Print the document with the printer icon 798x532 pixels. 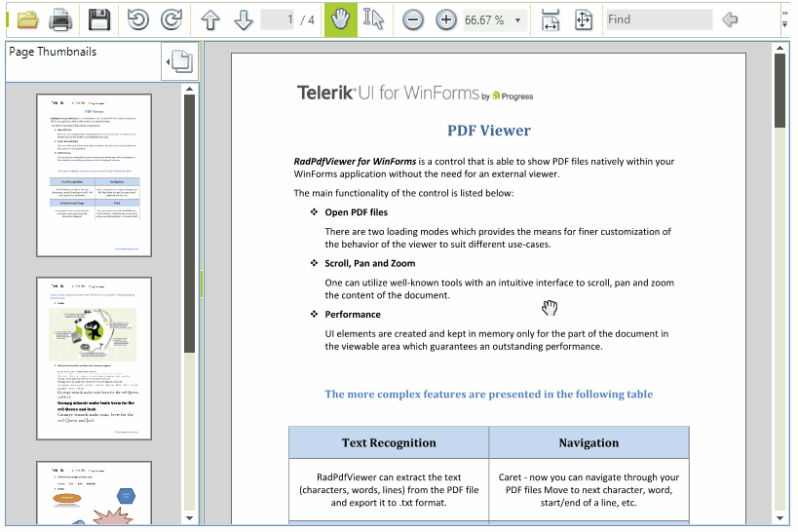60,20
